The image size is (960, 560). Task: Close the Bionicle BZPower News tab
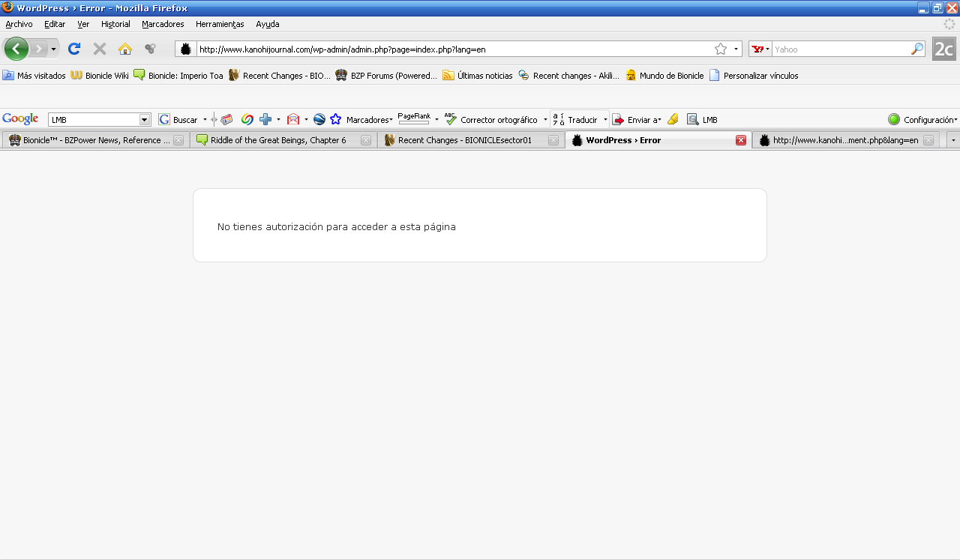click(x=178, y=140)
